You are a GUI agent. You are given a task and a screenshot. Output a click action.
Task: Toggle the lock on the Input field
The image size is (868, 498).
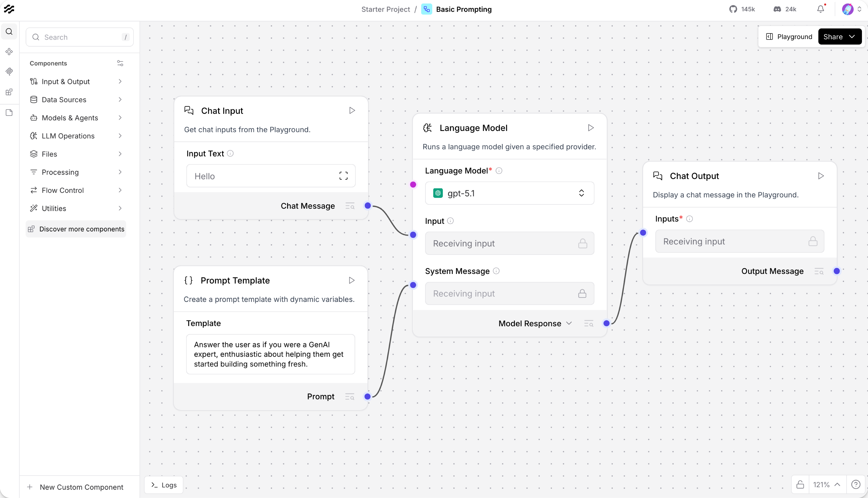coord(582,243)
